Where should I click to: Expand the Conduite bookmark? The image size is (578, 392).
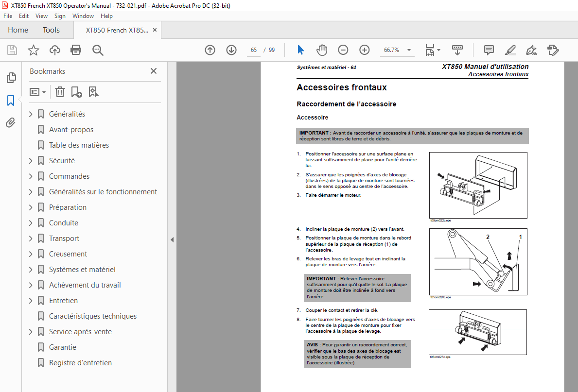[31, 223]
